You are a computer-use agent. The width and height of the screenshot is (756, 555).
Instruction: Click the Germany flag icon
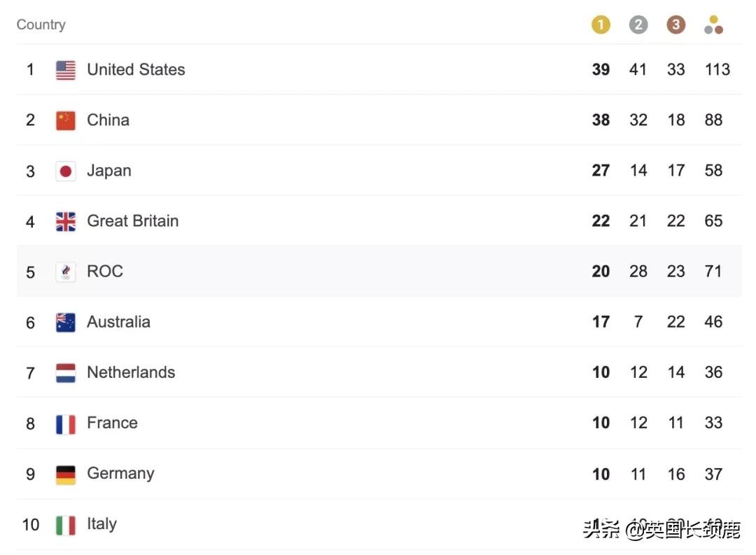click(x=66, y=475)
